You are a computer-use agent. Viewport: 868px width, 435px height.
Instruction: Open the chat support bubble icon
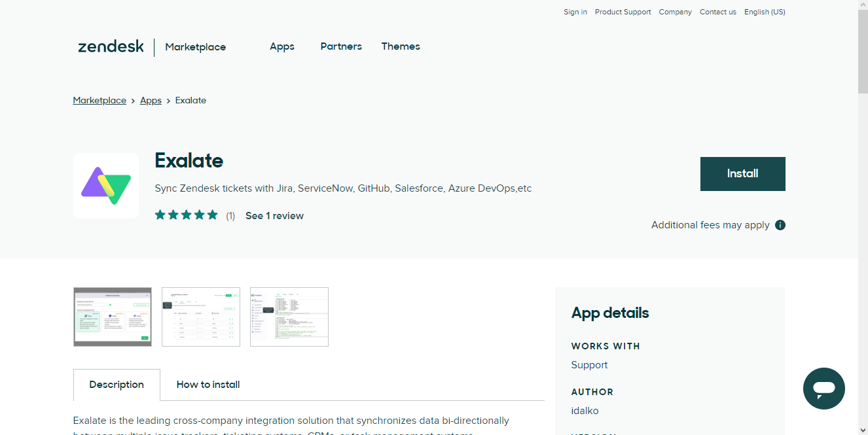(823, 389)
